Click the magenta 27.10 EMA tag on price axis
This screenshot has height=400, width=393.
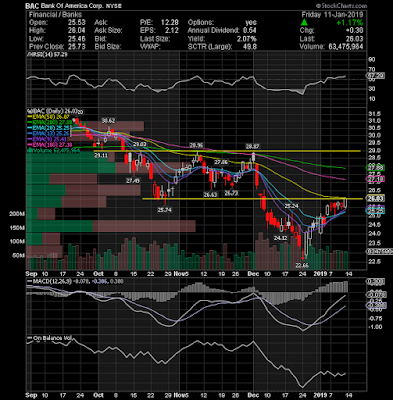click(x=376, y=179)
